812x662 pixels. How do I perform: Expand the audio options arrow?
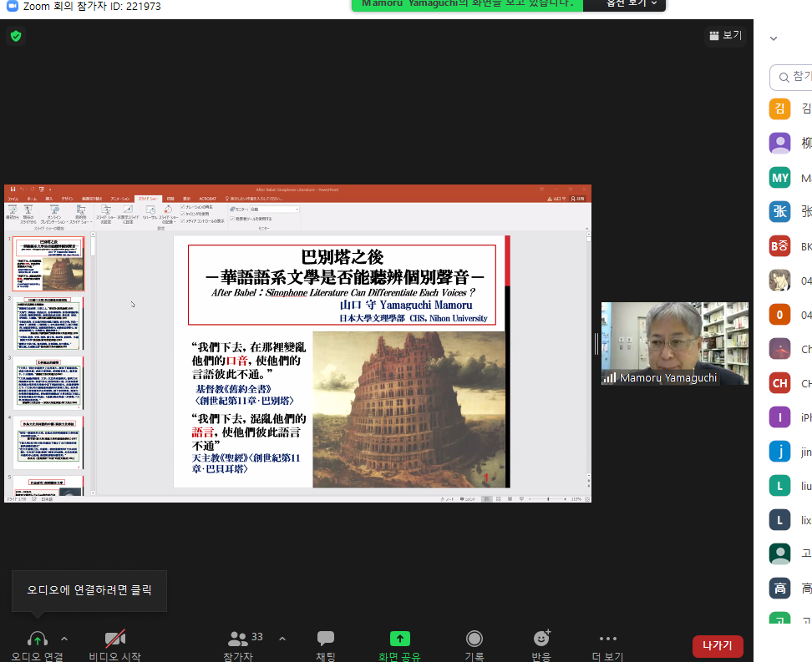(64, 639)
